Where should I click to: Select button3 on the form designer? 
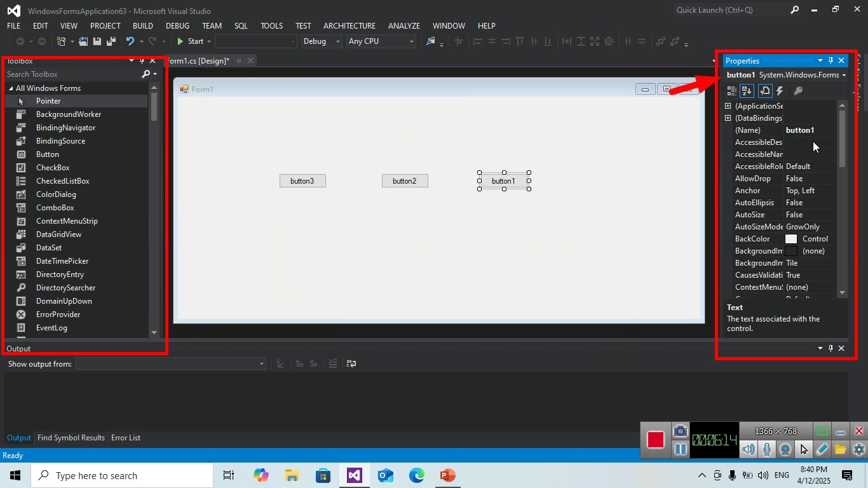(302, 181)
